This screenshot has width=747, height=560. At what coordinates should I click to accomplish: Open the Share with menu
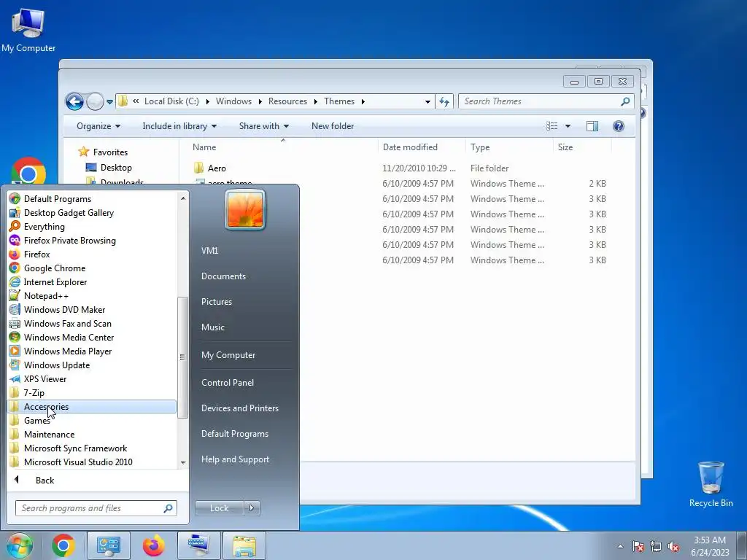[264, 126]
